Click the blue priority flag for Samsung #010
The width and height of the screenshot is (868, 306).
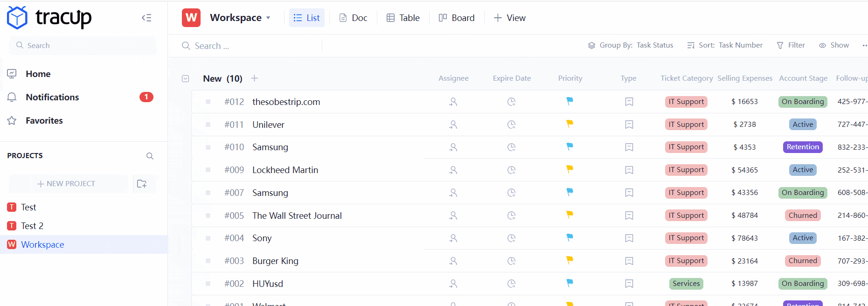[x=569, y=147]
